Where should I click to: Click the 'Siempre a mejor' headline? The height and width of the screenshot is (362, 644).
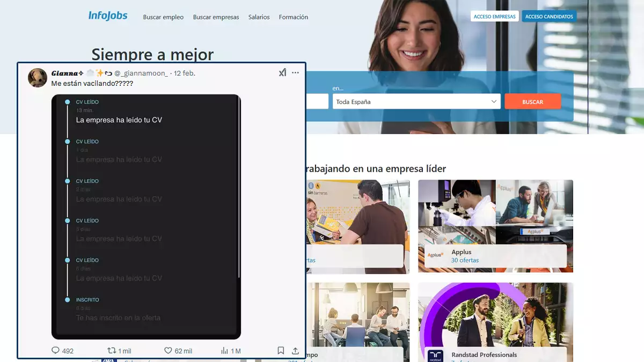[x=152, y=55]
